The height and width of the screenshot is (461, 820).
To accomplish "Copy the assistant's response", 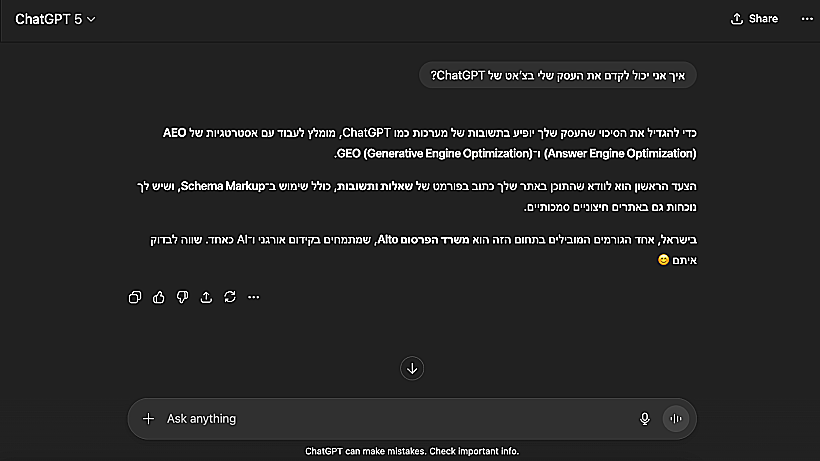I will [x=135, y=297].
